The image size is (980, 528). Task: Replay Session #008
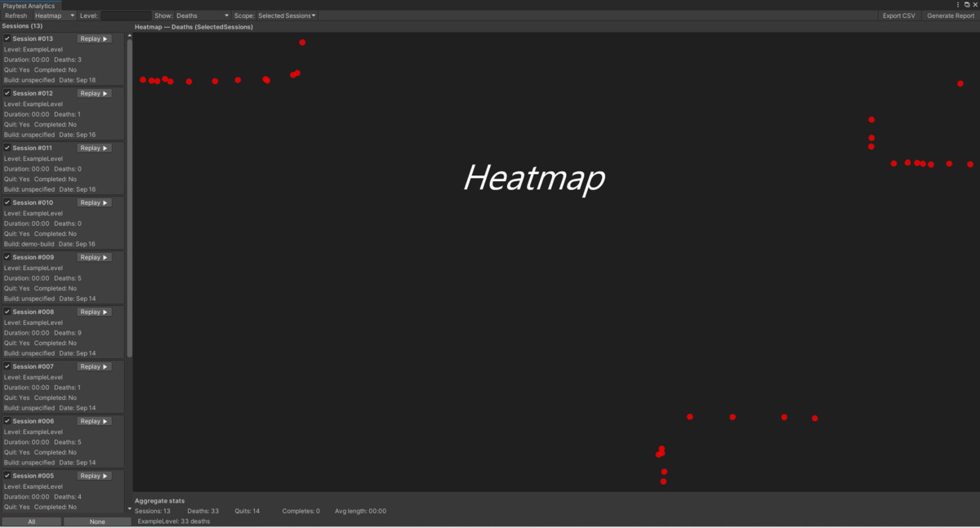pyautogui.click(x=94, y=312)
